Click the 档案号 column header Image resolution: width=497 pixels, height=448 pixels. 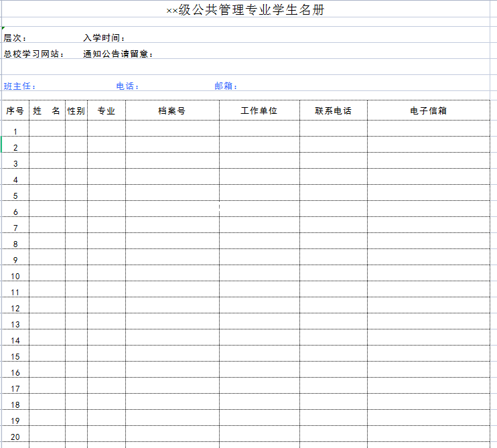171,111
